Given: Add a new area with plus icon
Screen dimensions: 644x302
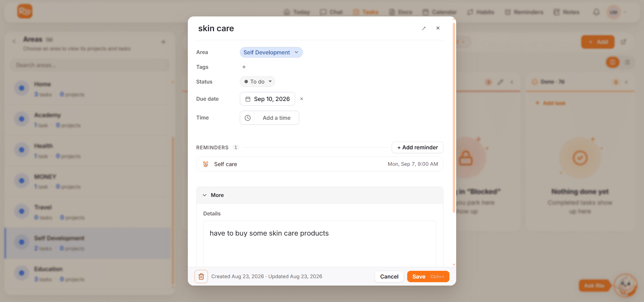Looking at the screenshot, I should point(163,42).
